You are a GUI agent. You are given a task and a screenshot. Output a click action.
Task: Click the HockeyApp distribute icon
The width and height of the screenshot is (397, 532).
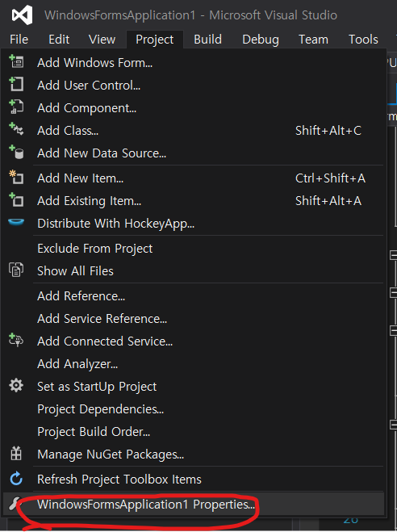[x=16, y=222]
